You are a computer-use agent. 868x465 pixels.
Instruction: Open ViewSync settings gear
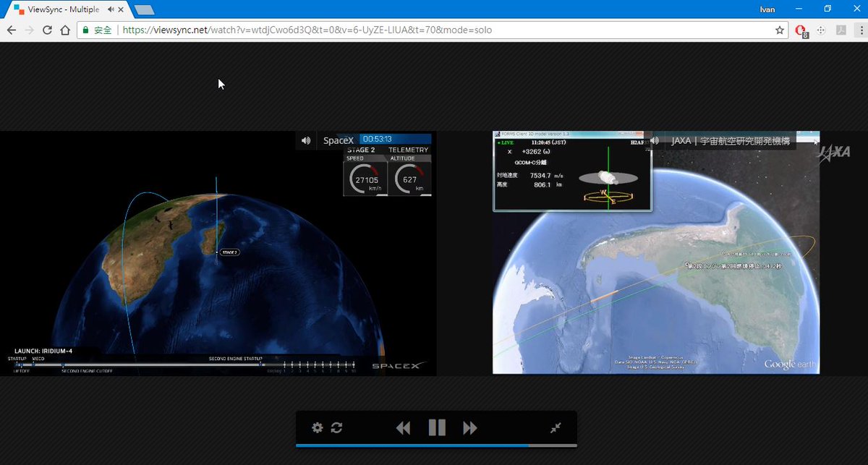point(317,427)
